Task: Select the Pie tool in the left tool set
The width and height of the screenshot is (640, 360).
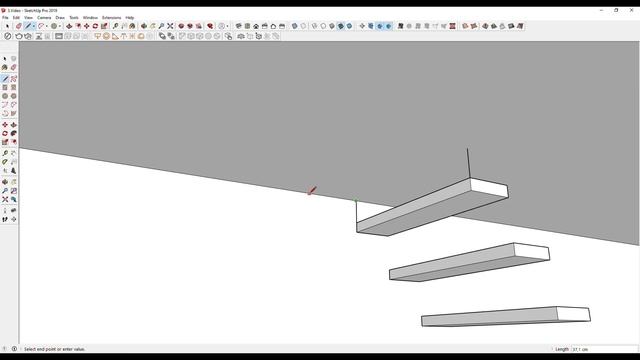Action: 13,113
